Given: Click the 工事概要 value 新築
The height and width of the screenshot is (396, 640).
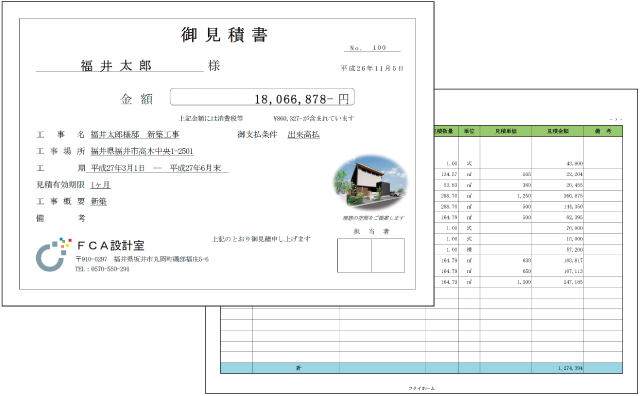Looking at the screenshot, I should coord(98,201).
